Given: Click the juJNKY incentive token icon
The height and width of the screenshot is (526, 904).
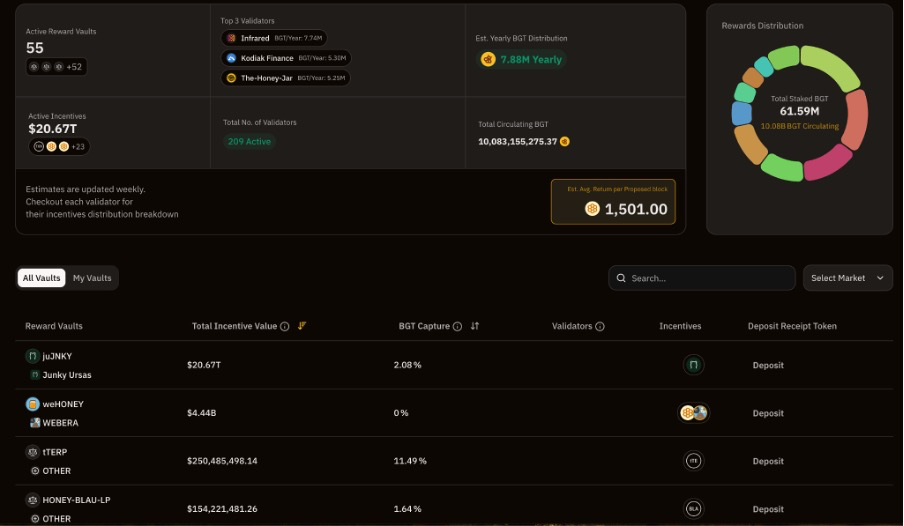Looking at the screenshot, I should point(693,366).
